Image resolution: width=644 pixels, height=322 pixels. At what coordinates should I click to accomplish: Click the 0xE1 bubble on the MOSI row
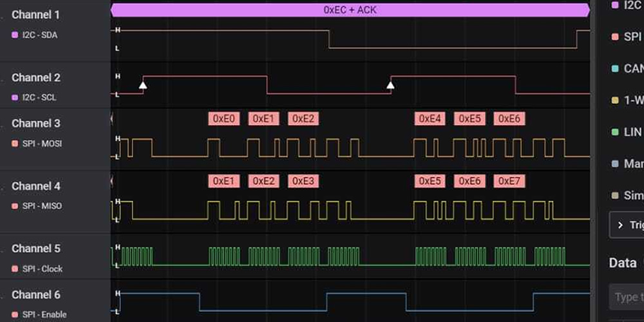tap(263, 118)
